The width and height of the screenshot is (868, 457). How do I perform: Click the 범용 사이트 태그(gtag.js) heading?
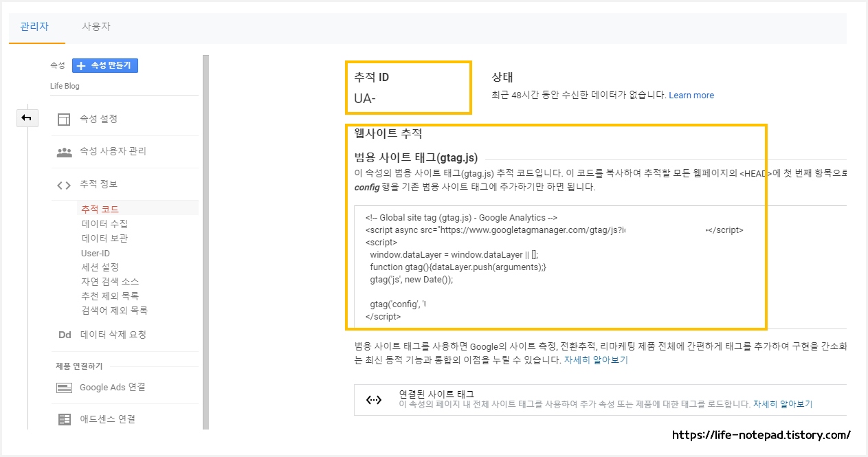[416, 157]
